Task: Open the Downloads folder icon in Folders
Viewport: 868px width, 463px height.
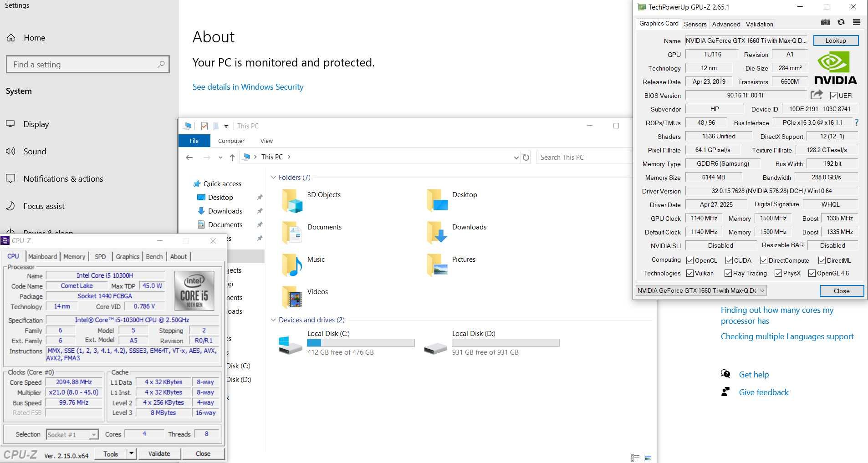Action: pyautogui.click(x=437, y=233)
